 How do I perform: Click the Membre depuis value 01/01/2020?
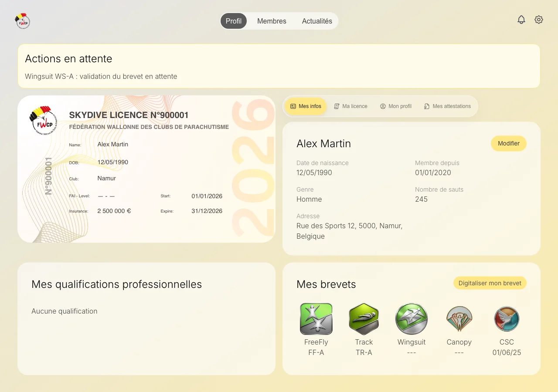pyautogui.click(x=433, y=172)
